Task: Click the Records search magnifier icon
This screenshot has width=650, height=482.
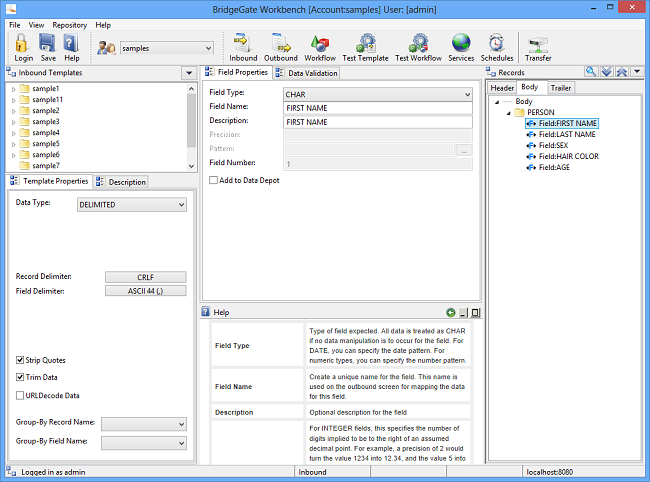Action: (x=591, y=72)
